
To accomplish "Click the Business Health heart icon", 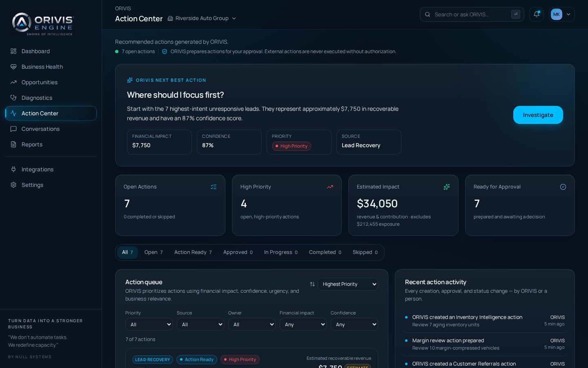I will click(13, 67).
